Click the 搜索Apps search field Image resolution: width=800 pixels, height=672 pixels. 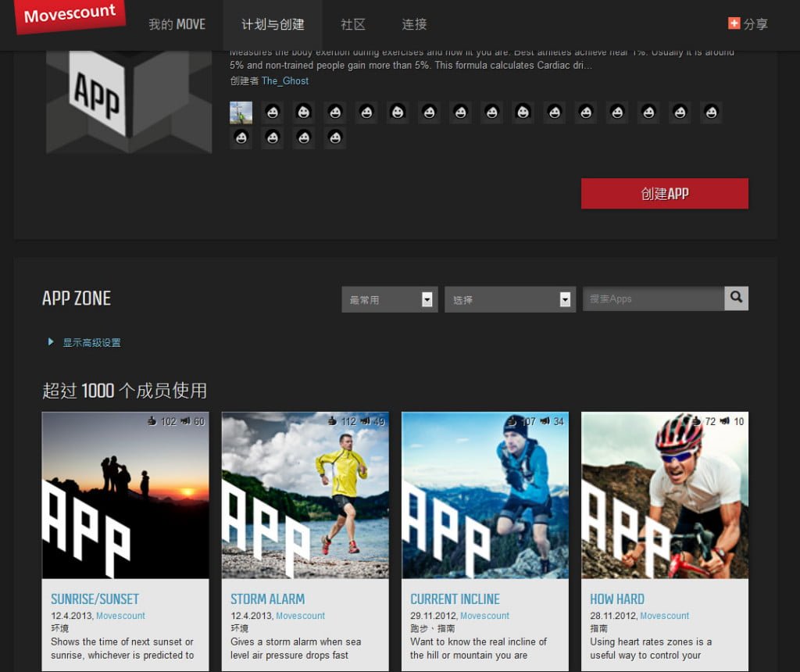pyautogui.click(x=653, y=298)
